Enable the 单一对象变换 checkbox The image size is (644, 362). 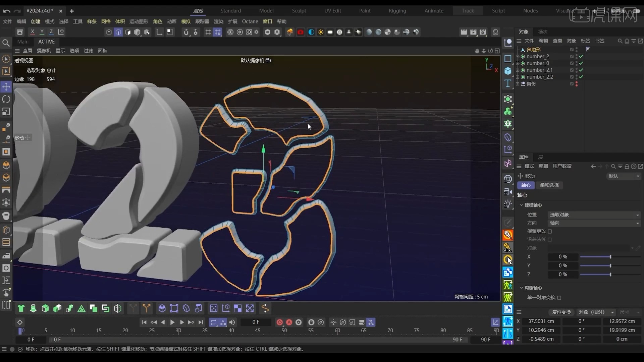coord(559,298)
